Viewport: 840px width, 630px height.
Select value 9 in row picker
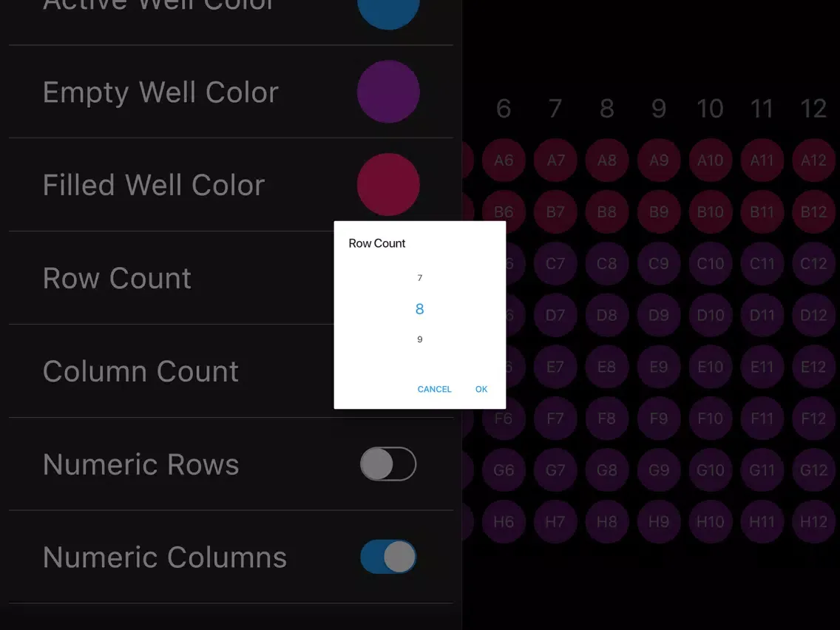click(419, 339)
